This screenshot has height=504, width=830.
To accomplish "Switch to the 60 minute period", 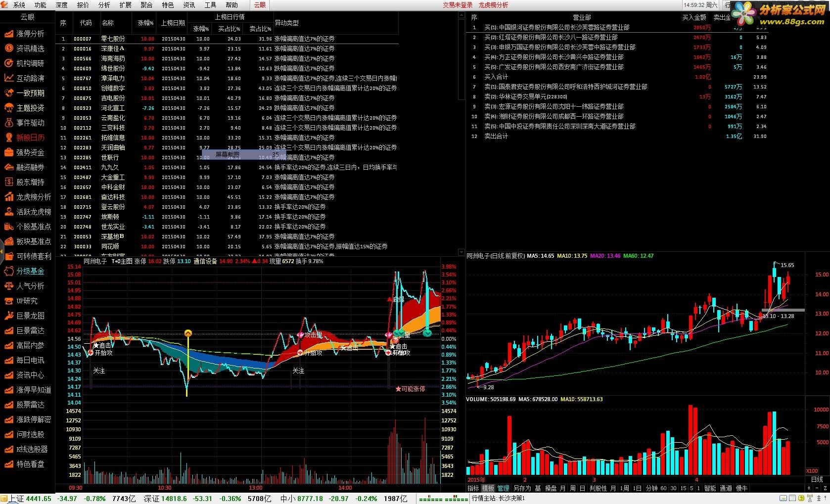I will click(663, 488).
